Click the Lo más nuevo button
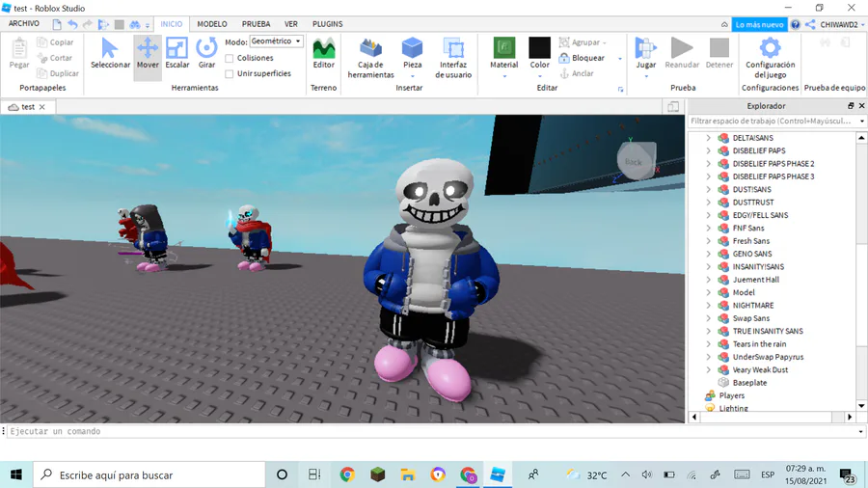This screenshot has width=868, height=488. coord(760,24)
